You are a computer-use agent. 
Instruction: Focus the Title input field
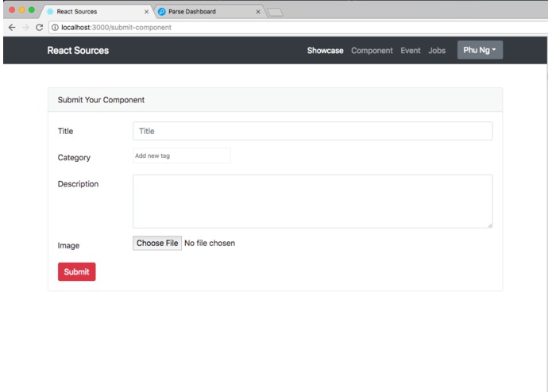[313, 131]
